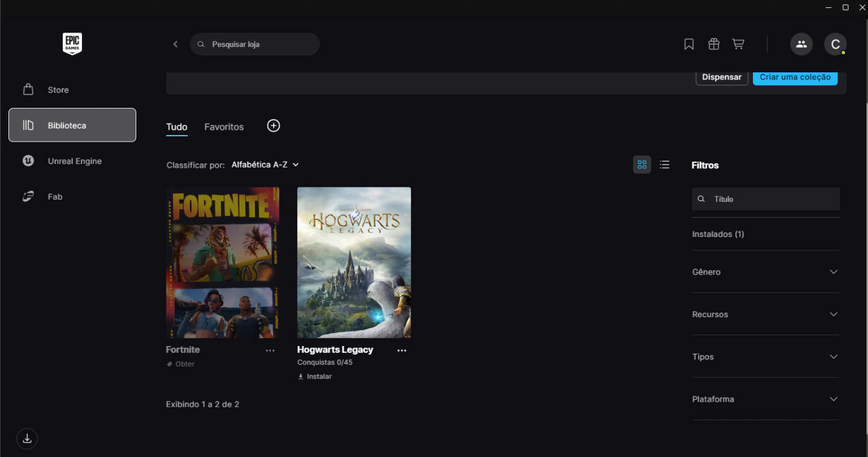The width and height of the screenshot is (868, 457).
Task: Expand the Recursos filter
Action: click(766, 314)
